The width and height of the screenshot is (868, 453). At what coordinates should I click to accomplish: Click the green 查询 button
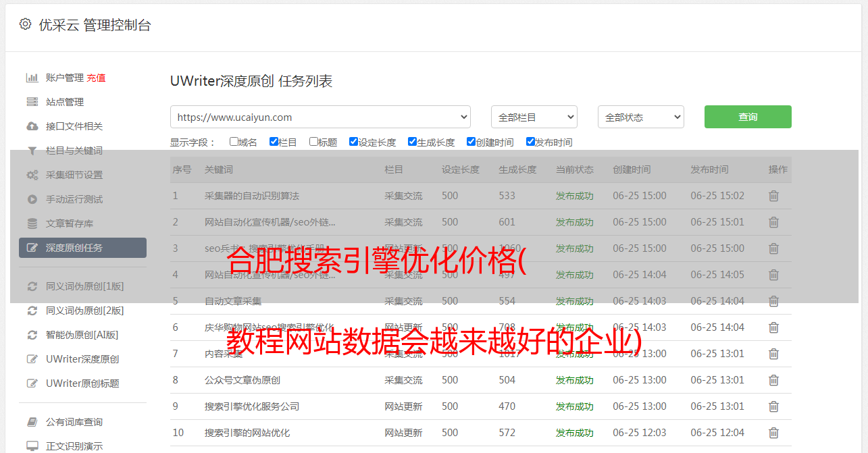(748, 117)
